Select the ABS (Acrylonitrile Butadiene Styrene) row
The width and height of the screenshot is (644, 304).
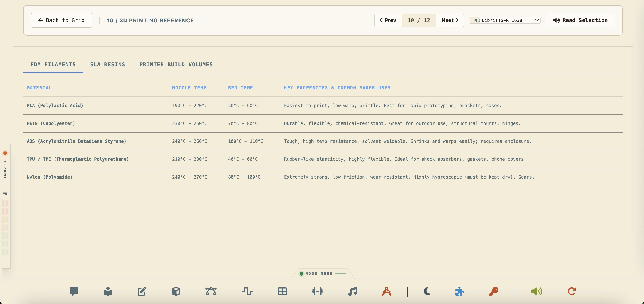323,141
